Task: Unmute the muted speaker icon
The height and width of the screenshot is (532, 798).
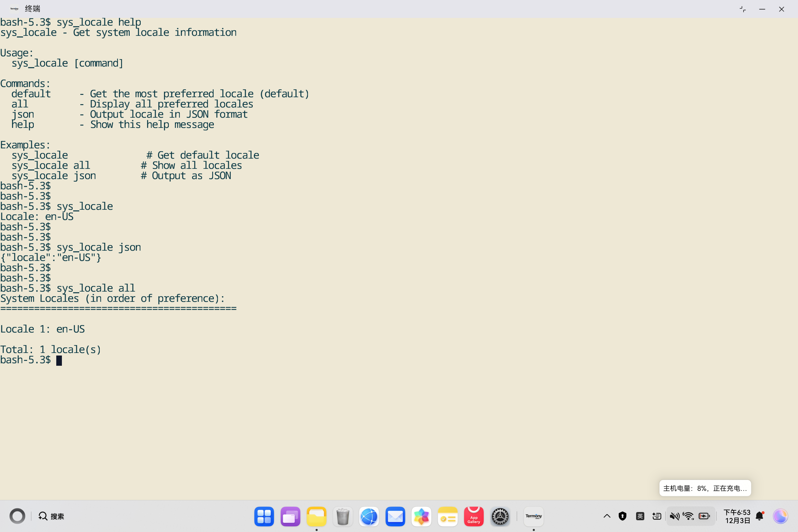Action: click(x=674, y=516)
